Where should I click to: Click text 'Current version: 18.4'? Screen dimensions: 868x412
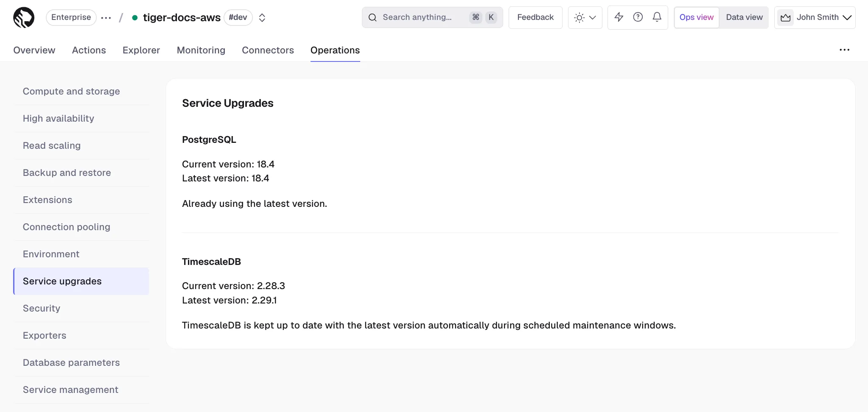point(228,164)
